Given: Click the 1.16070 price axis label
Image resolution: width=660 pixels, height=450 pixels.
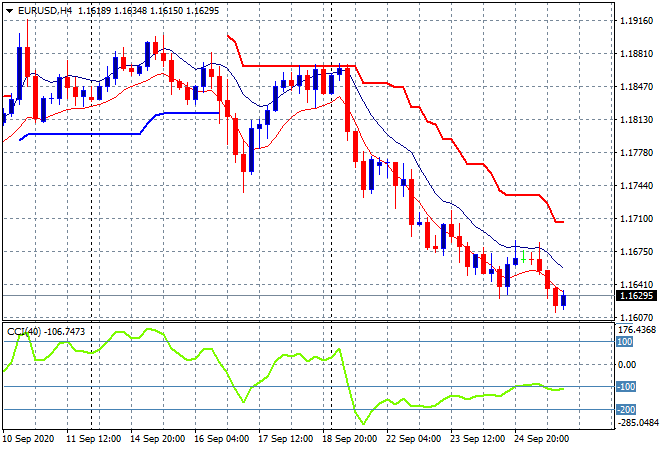Looking at the screenshot, I should [x=636, y=317].
